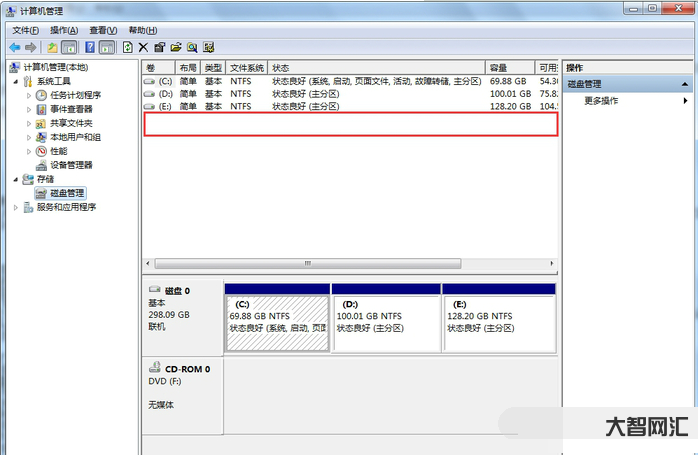Viewport: 698px width, 455px height.
Task: Open the 文件(F) menu
Action: tap(26, 30)
